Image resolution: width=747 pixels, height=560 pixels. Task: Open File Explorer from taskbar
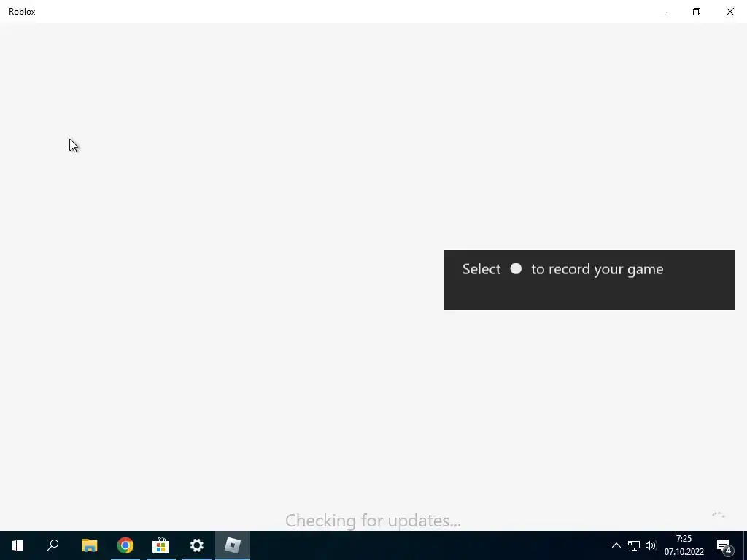click(89, 545)
